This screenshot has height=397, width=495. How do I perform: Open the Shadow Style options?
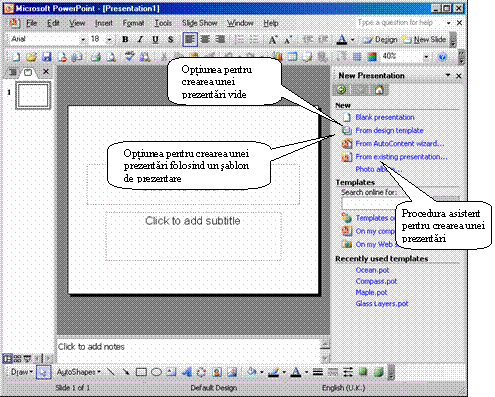click(363, 372)
